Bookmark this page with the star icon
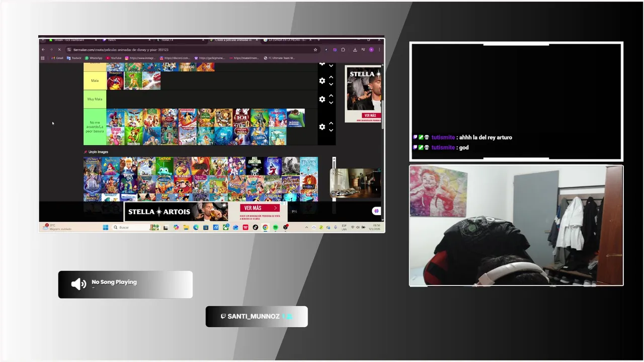 pos(315,50)
